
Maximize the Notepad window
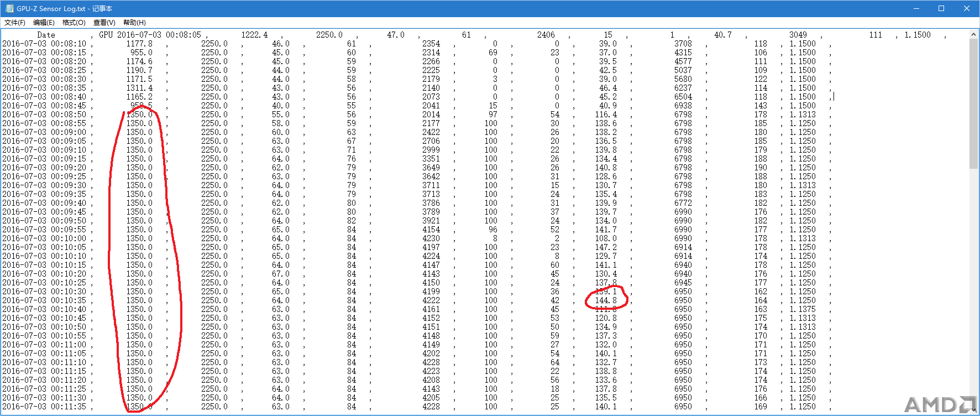pyautogui.click(x=941, y=8)
